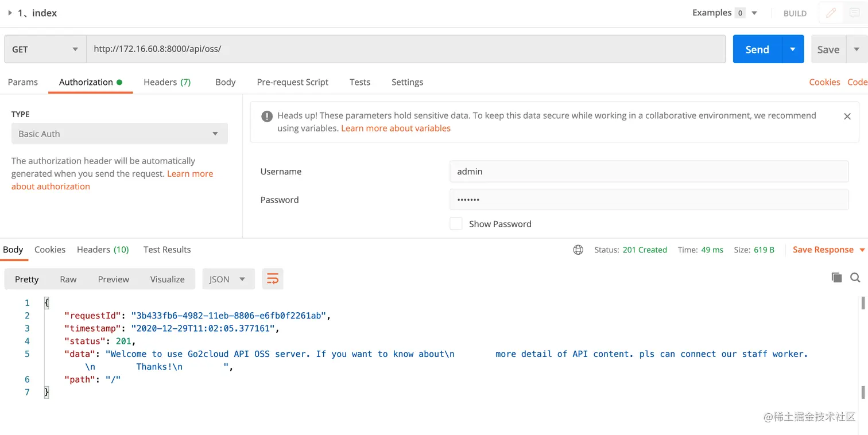Dismiss the Heads up warning banner
This screenshot has height=435, width=868.
pyautogui.click(x=847, y=116)
